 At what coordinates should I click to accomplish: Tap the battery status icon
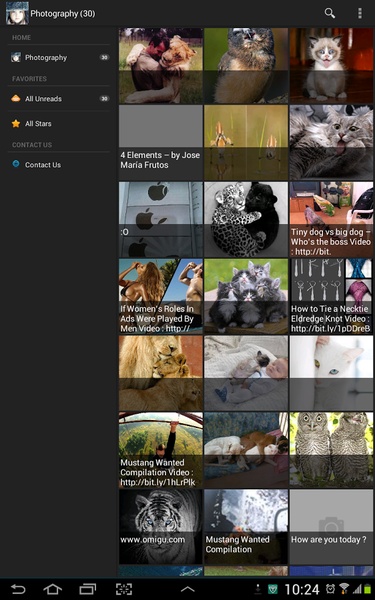(367, 589)
